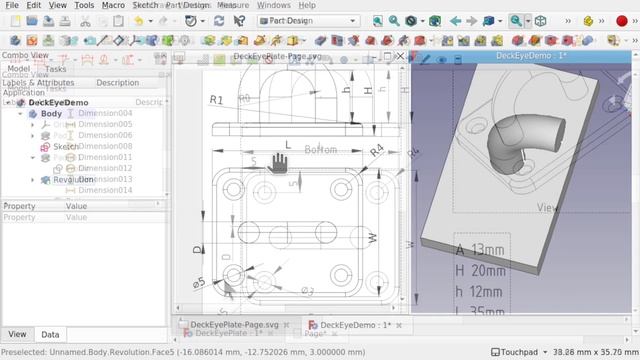Click the Labels & Attributes column header
The image size is (640, 360).
pos(38,83)
